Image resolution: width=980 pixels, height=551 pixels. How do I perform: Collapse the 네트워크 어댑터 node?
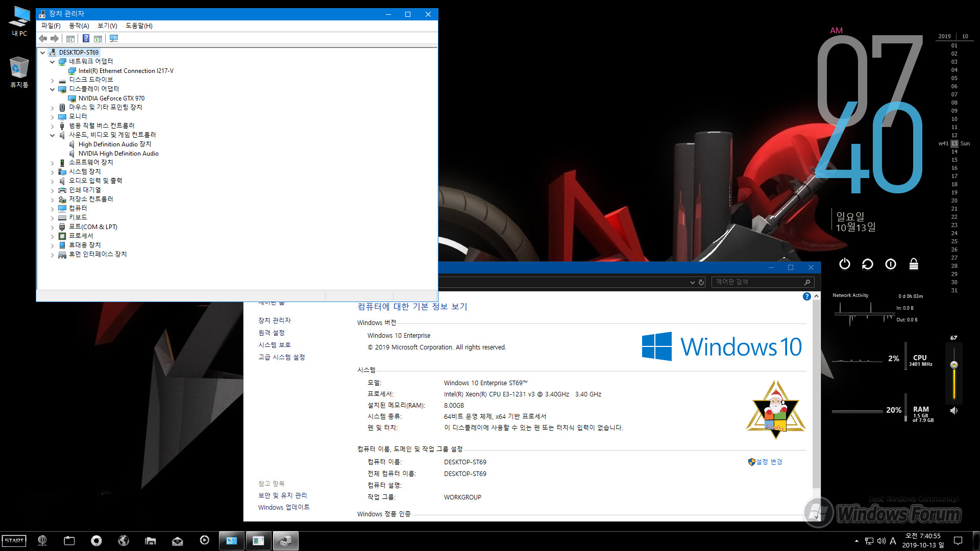(52, 62)
